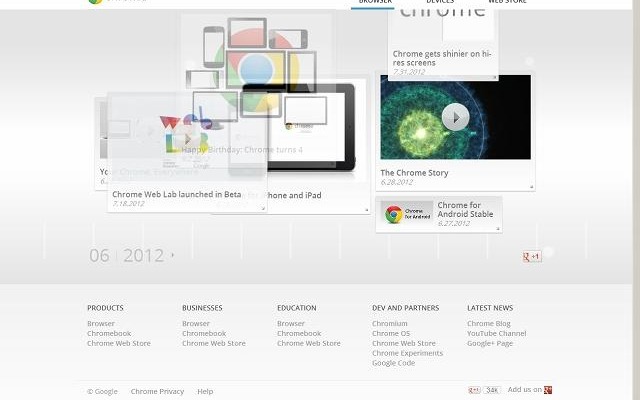Screen dimensions: 640x400
Task: Open the Google Code link
Action: coord(393,363)
